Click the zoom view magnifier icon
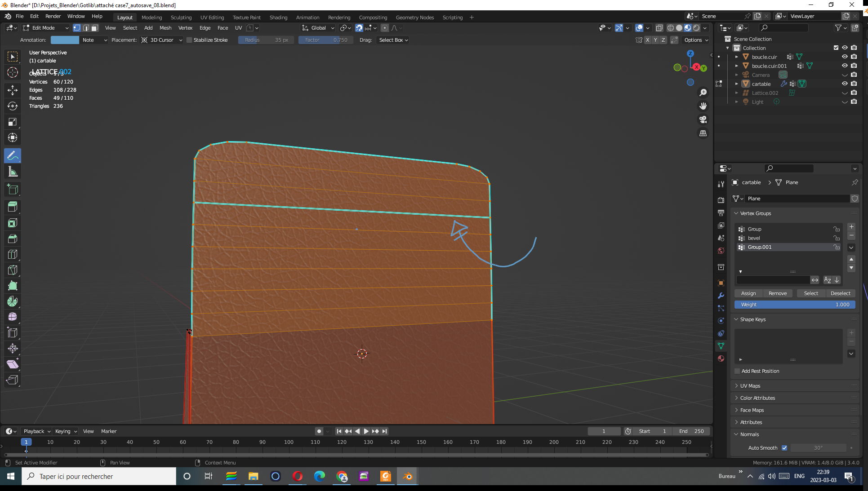This screenshot has height=491, width=868. pos(703,93)
